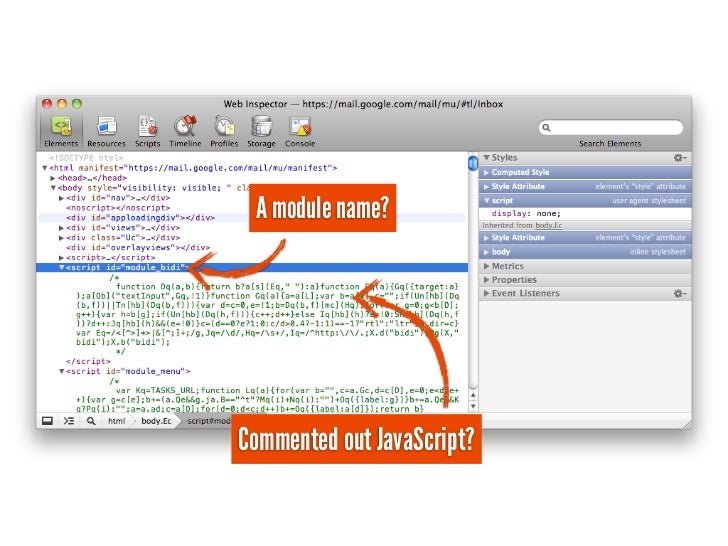Collapse the script id="module_bidi" node
The width and height of the screenshot is (728, 546).
(61, 267)
